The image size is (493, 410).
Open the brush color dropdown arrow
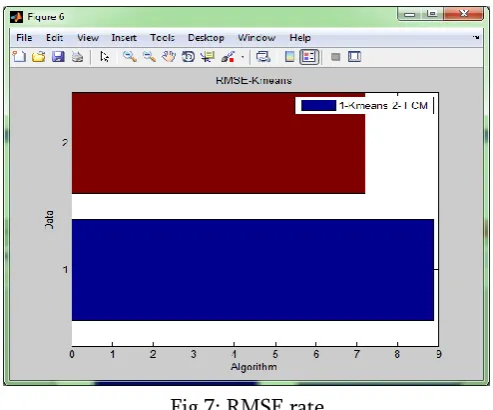click(x=243, y=57)
